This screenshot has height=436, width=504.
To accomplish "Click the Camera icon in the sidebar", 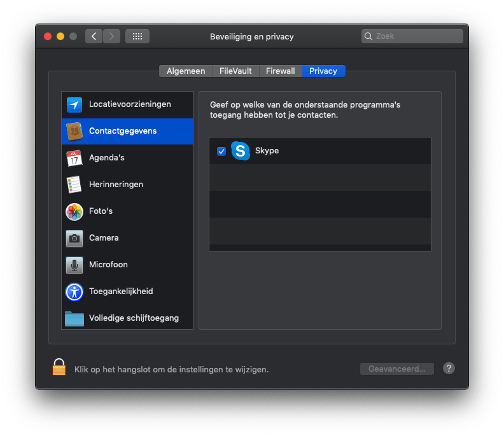I will (74, 238).
